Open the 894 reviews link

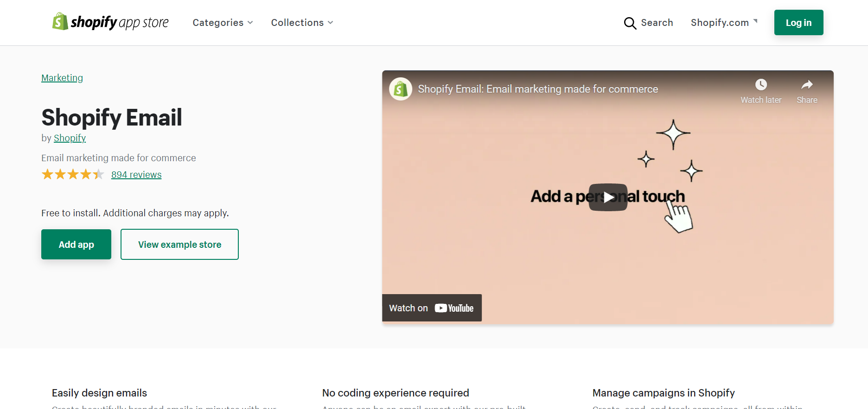[x=136, y=175]
